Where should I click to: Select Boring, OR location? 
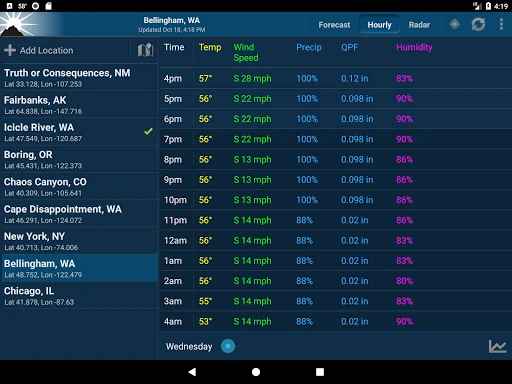(x=79, y=159)
